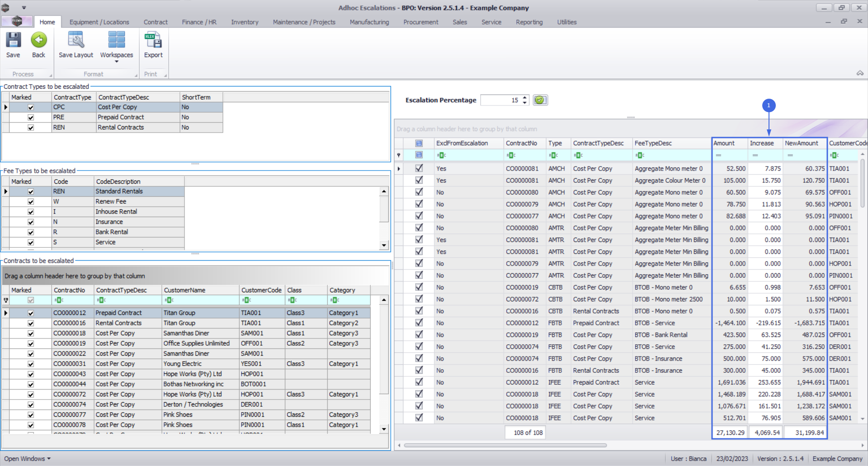The width and height of the screenshot is (868, 466).
Task: Uncheck Marked box for contract CO0000016
Action: [31, 323]
